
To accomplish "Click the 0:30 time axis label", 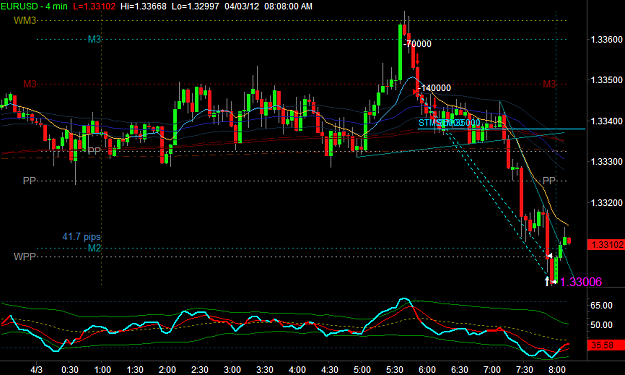I will point(70,370).
